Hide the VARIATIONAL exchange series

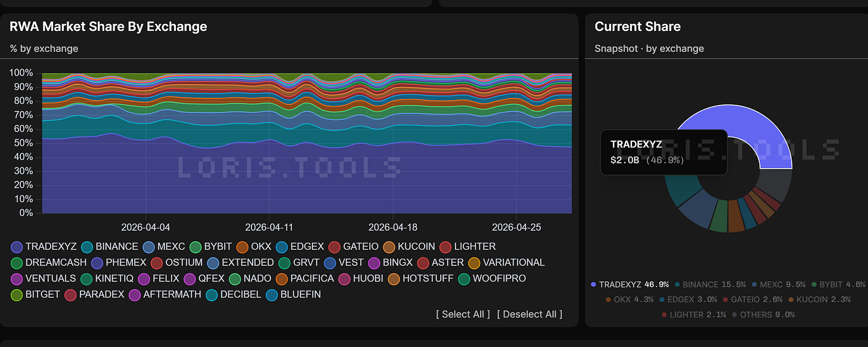[x=506, y=263]
